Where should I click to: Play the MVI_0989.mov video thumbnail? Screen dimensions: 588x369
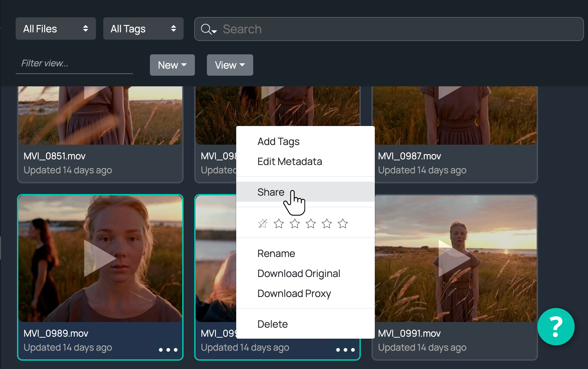coord(100,258)
